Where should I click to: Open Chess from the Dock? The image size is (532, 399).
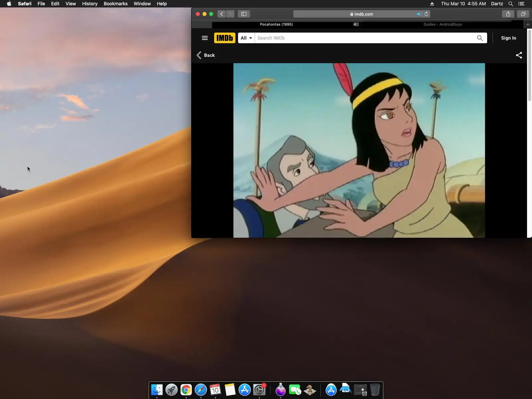310,390
